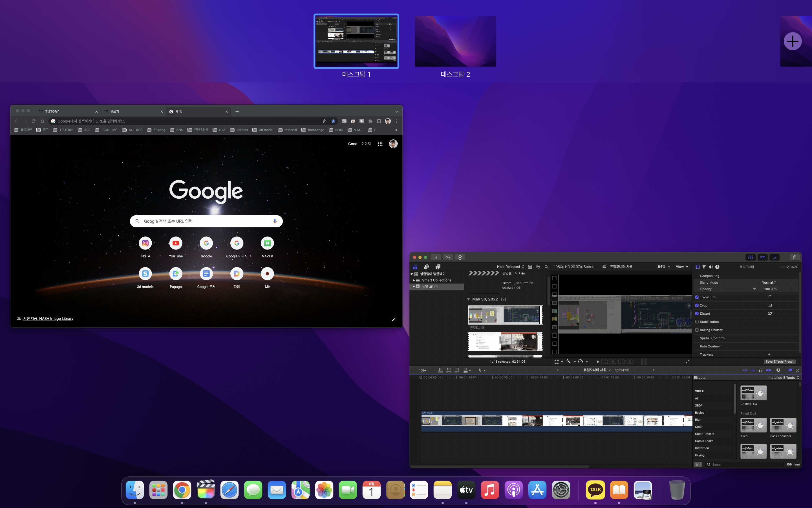The width and height of the screenshot is (812, 508).
Task: Connect clip to primary storyline icon
Action: tap(441, 370)
